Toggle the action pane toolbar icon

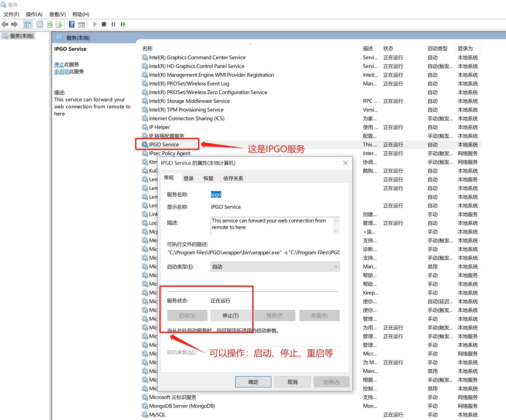(x=82, y=24)
